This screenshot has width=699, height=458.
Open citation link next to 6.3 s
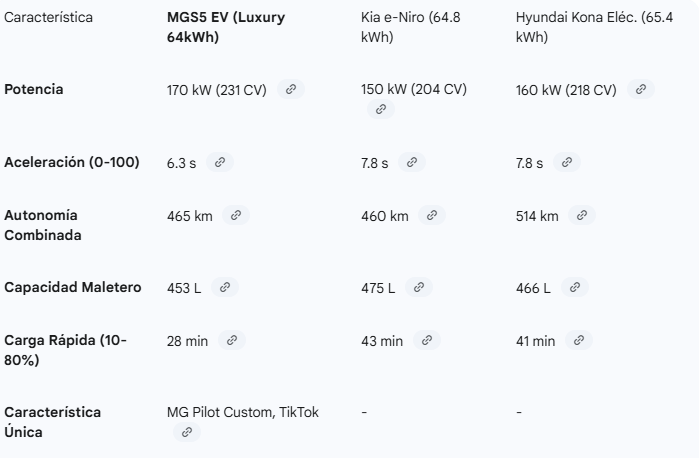click(220, 162)
